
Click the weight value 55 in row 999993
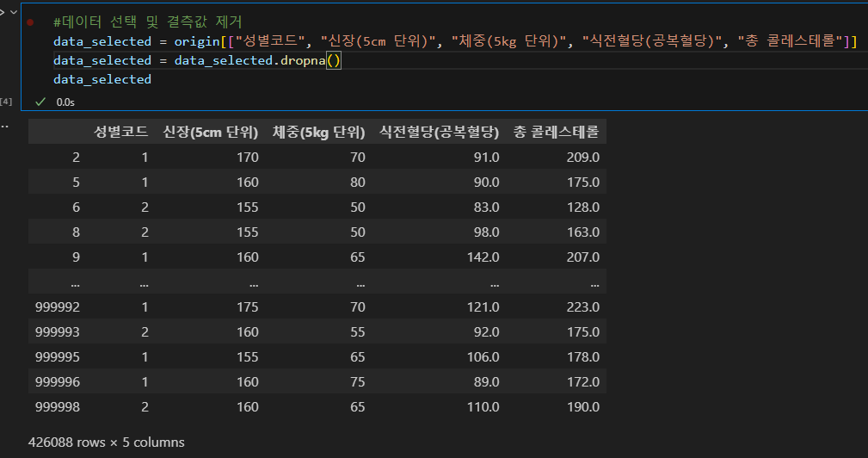point(358,331)
